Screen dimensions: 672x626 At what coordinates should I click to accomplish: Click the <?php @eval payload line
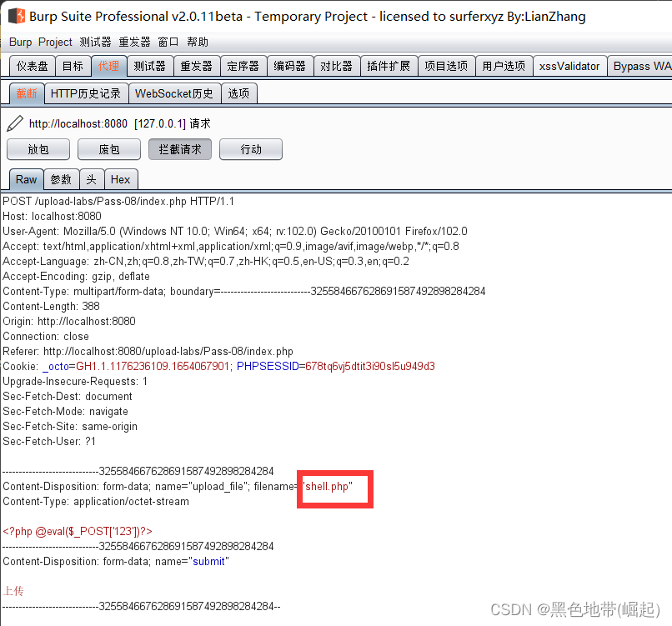78,531
